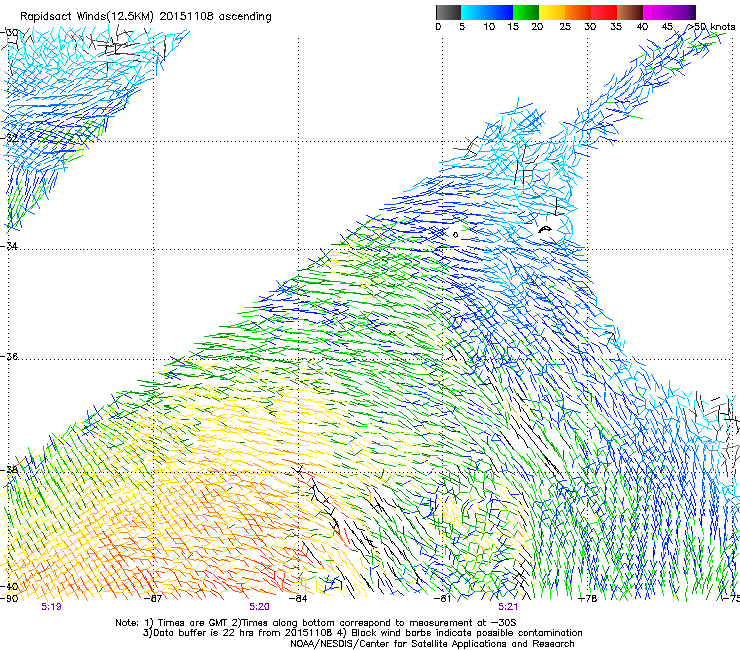Screen dimensions: 740x650
Task: Click the '-34' latitude label
Action: click(9, 246)
